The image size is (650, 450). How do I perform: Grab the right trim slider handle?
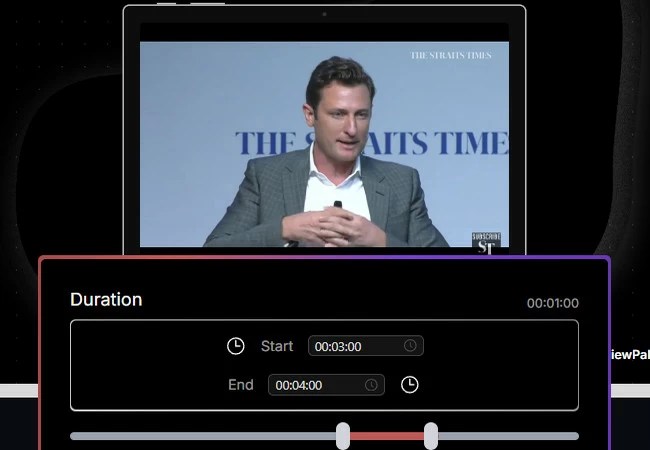tap(431, 436)
